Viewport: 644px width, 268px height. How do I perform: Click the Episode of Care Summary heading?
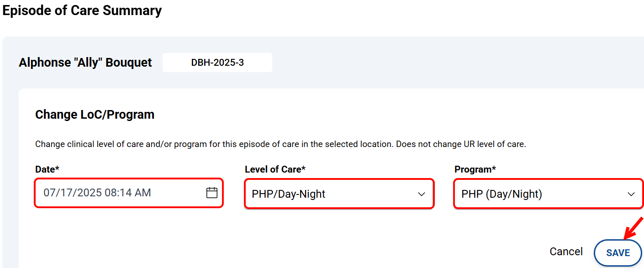tap(82, 11)
